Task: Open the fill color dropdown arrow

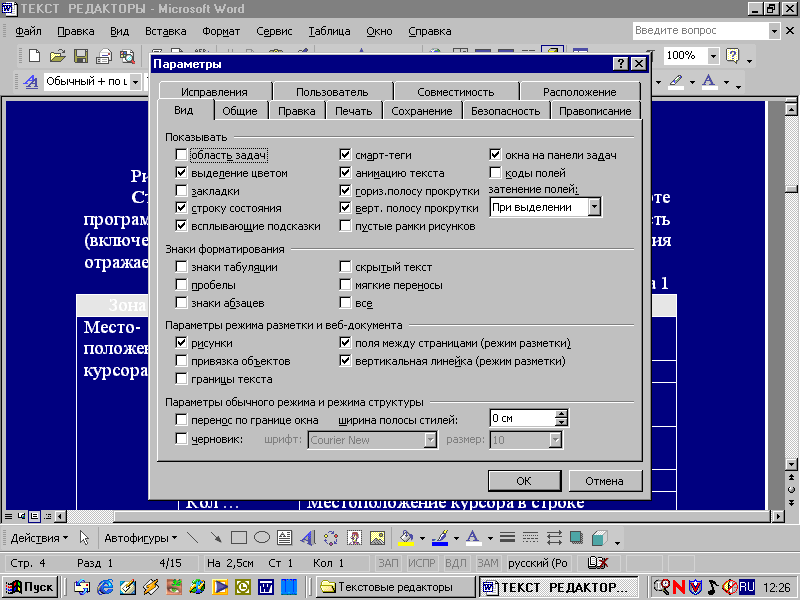Action: click(422, 538)
